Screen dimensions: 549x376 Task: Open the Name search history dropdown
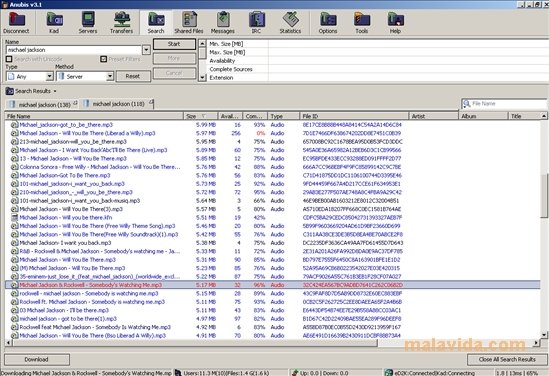tap(146, 50)
